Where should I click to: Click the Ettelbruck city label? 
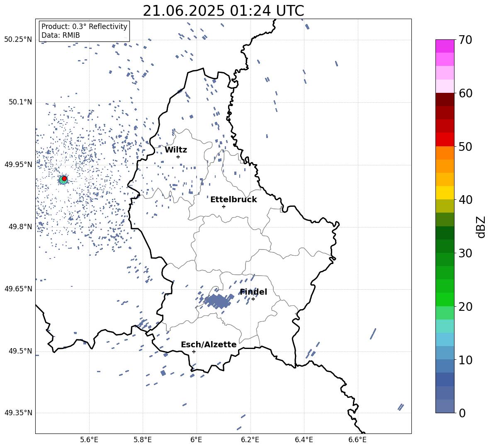coord(233,200)
